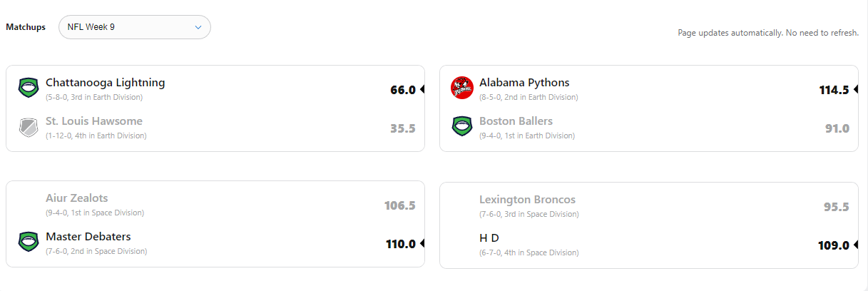The height and width of the screenshot is (291, 868).
Task: Open the Lexington Broncos team link
Action: (527, 200)
